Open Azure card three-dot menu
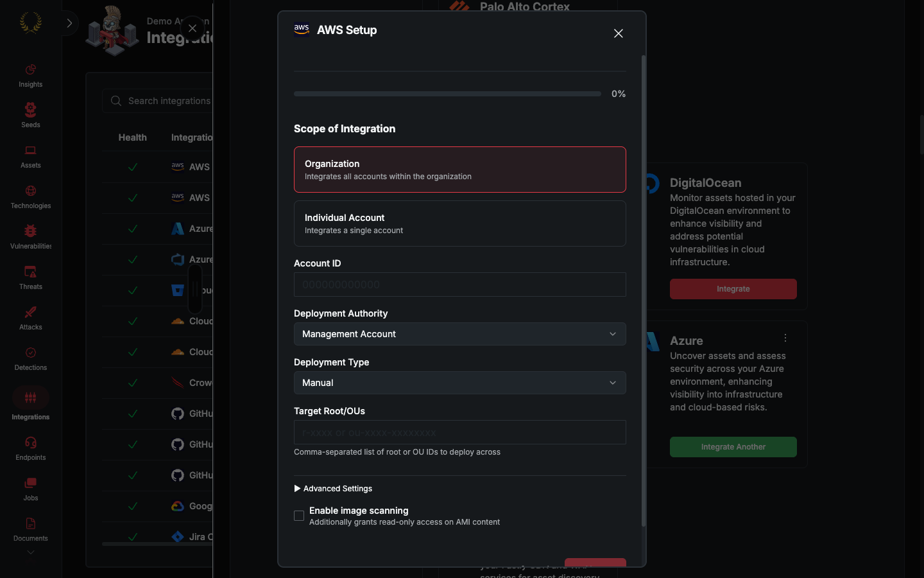This screenshot has height=578, width=924. (x=785, y=338)
